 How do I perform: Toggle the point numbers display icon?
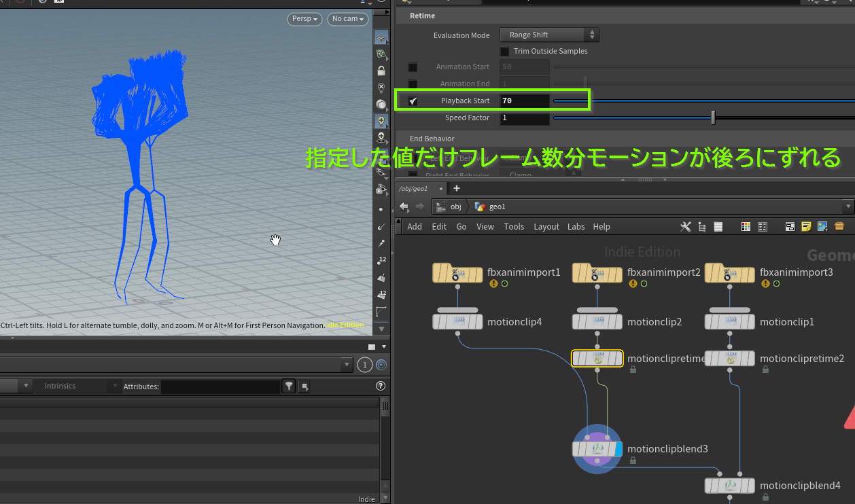(x=381, y=260)
